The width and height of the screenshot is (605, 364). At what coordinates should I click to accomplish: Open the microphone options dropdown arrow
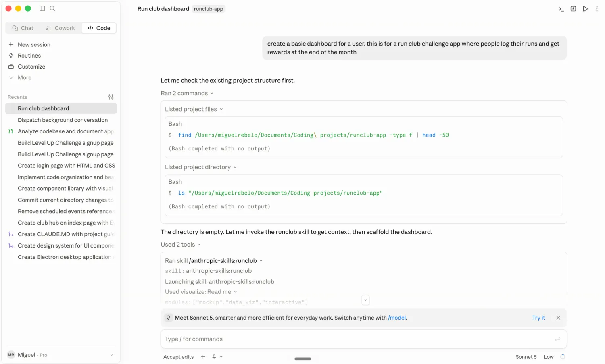[x=221, y=357]
